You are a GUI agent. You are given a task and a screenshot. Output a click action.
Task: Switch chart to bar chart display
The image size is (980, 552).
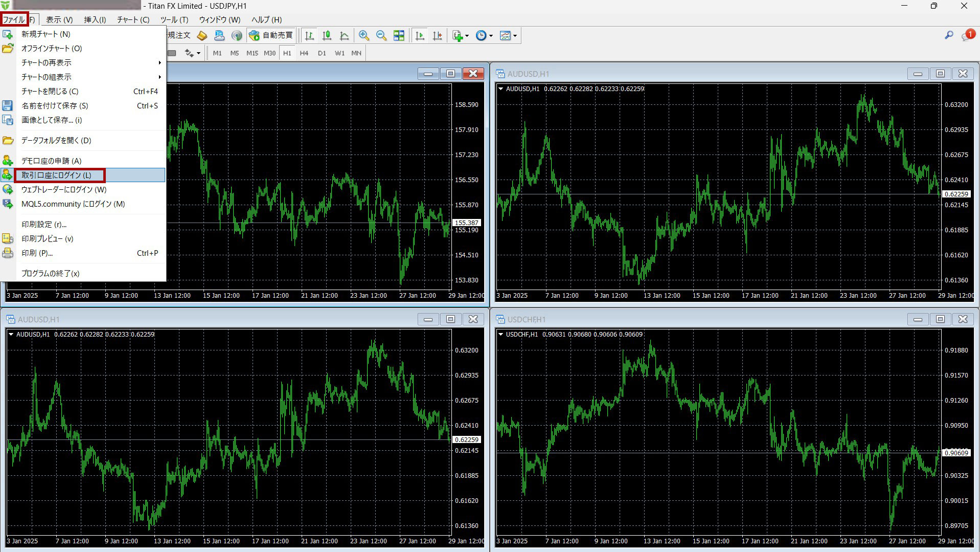pos(309,35)
